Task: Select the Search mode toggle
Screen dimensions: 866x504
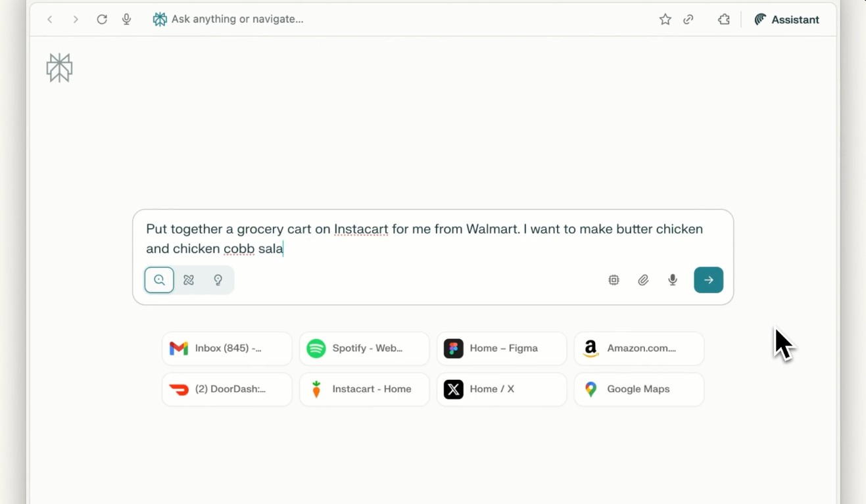Action: coord(159,280)
